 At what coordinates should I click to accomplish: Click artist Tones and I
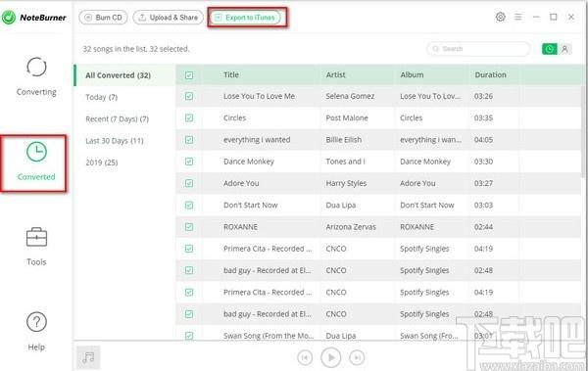pyautogui.click(x=345, y=162)
